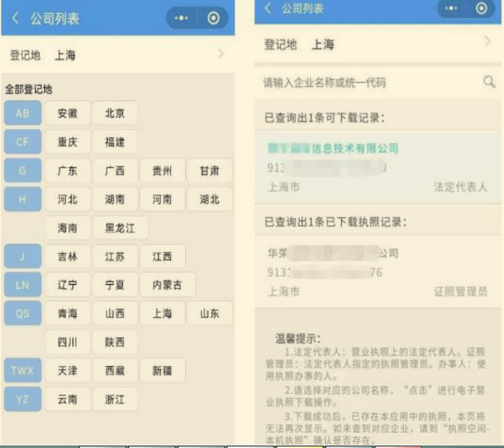Viewport: 504px width, 448px height.
Task: Open the downloaded license record with 证照管理员
Action: click(378, 272)
